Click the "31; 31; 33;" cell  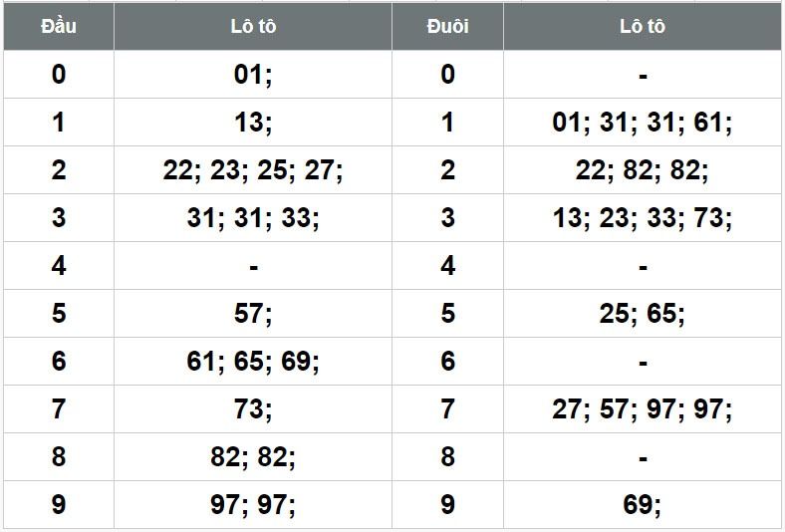point(253,218)
